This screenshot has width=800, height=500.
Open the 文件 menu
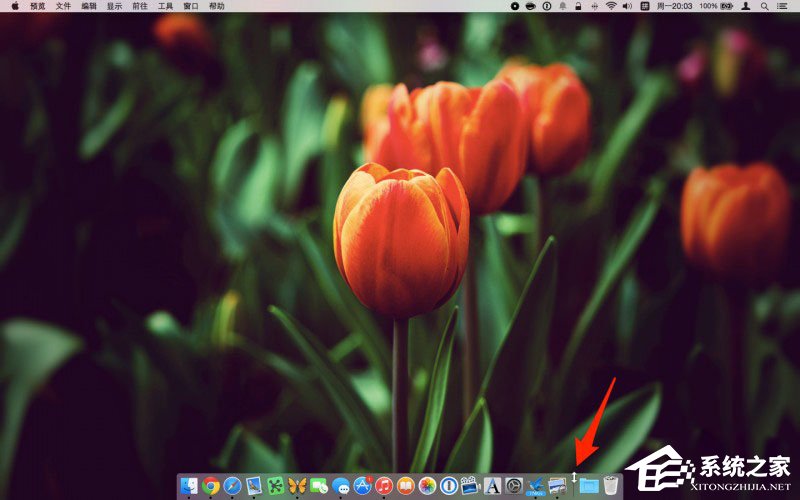63,6
